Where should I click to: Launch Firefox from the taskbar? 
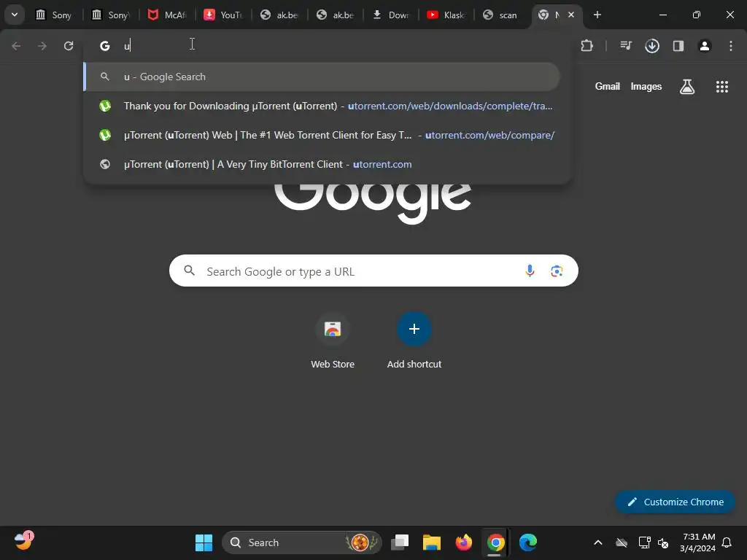pyautogui.click(x=463, y=542)
